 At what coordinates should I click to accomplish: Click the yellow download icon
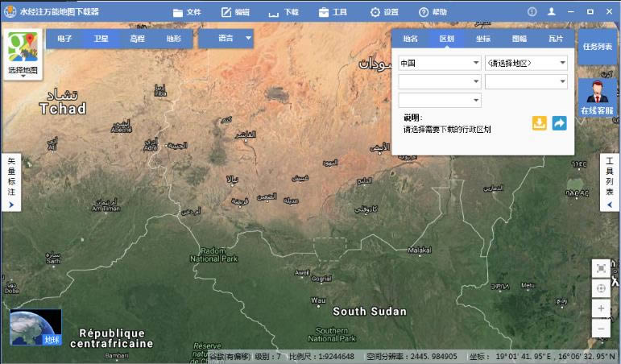(x=540, y=123)
